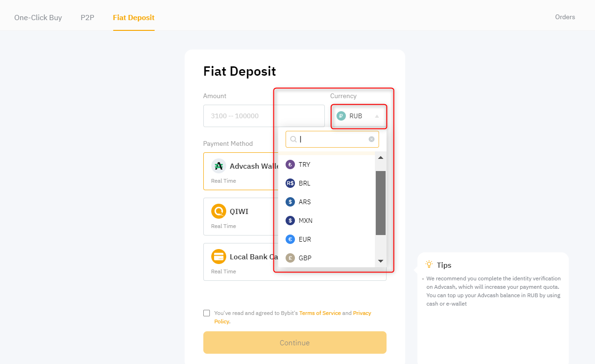This screenshot has height=364, width=595.
Task: Click the Amount input field
Action: 264,116
